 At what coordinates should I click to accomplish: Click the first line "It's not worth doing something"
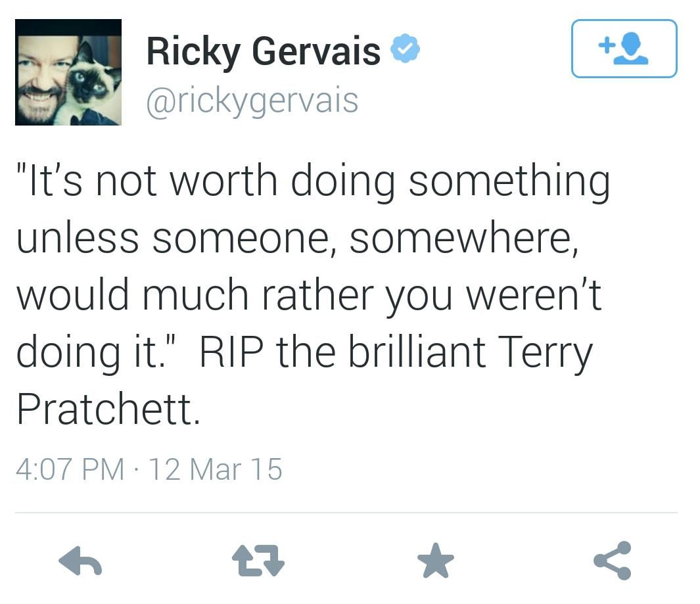(313, 181)
